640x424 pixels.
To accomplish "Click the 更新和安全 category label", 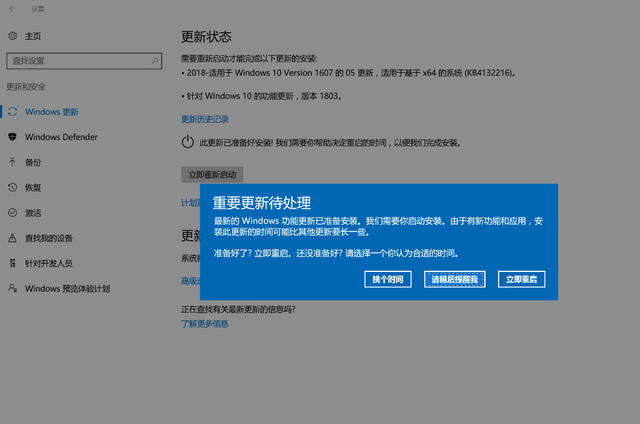I will [x=26, y=87].
